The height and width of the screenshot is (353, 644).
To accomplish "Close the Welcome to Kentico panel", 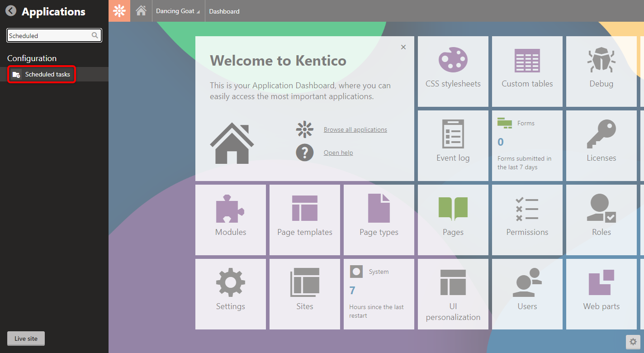I will tap(403, 47).
